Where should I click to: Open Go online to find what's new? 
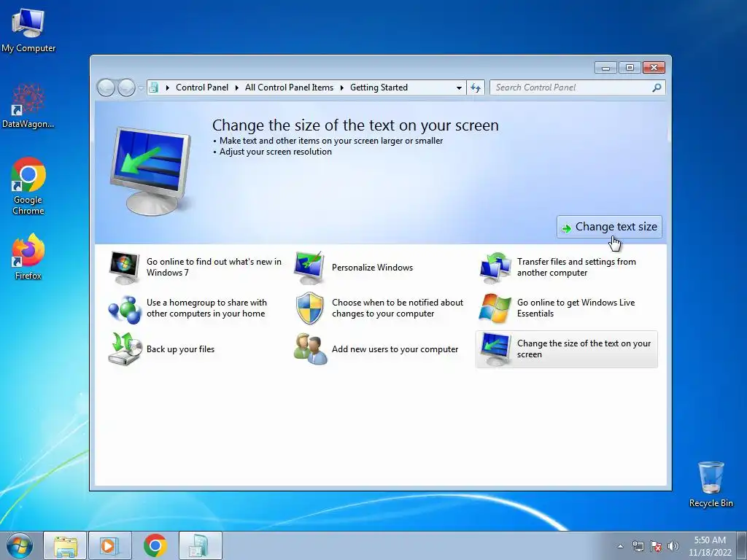click(x=214, y=267)
